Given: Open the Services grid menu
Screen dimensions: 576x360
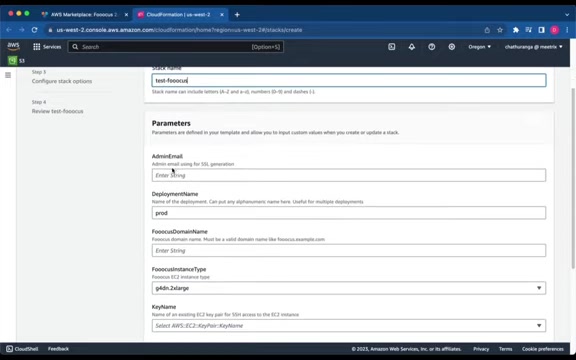Looking at the screenshot, I should point(47,47).
